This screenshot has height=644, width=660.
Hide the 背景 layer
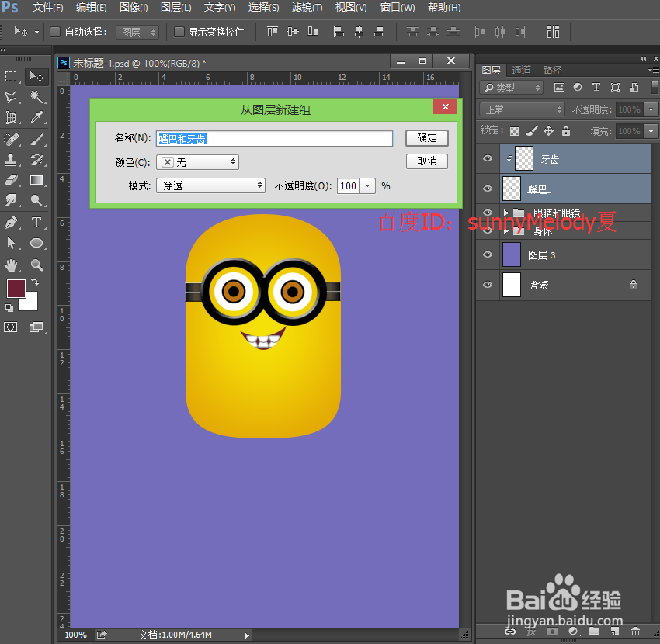tap(488, 285)
